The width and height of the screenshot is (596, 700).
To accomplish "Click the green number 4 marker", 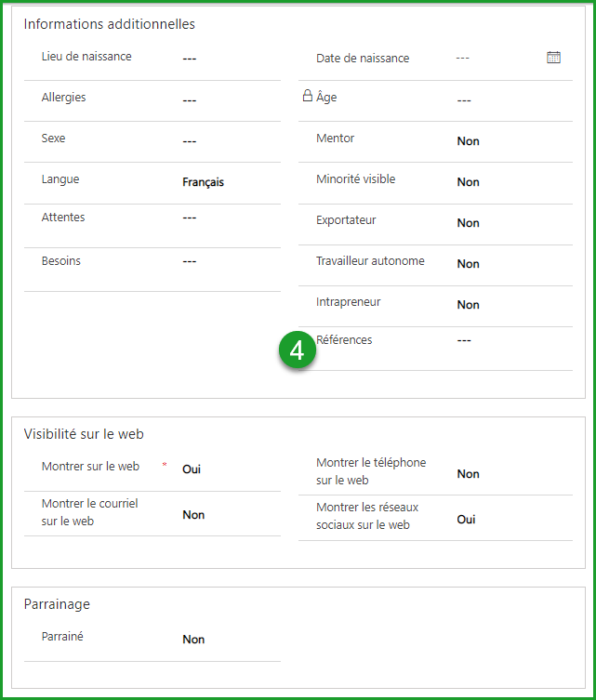I will (x=297, y=350).
